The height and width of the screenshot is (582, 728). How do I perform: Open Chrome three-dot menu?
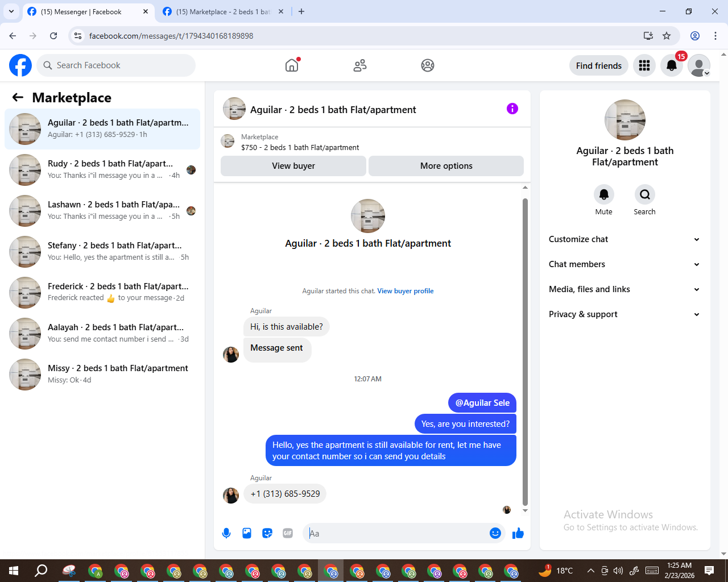click(x=715, y=36)
